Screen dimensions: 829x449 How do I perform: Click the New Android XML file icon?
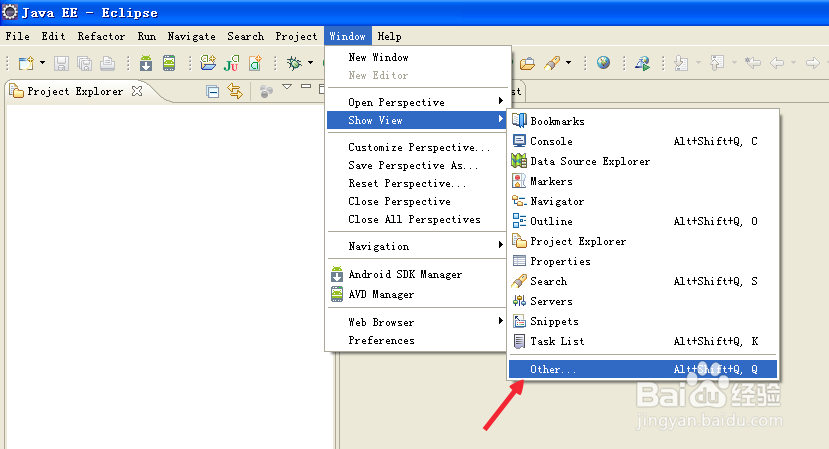point(255,63)
